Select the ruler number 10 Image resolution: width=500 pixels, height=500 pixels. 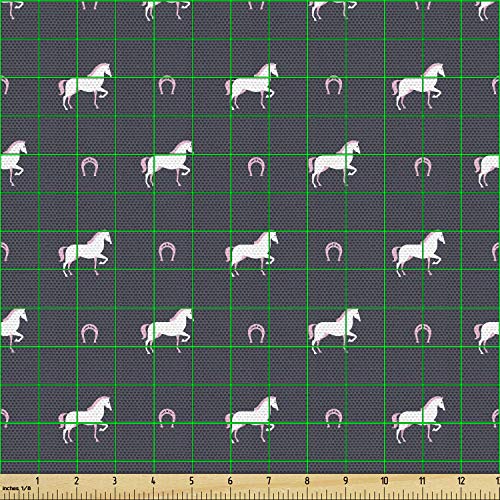(384, 481)
